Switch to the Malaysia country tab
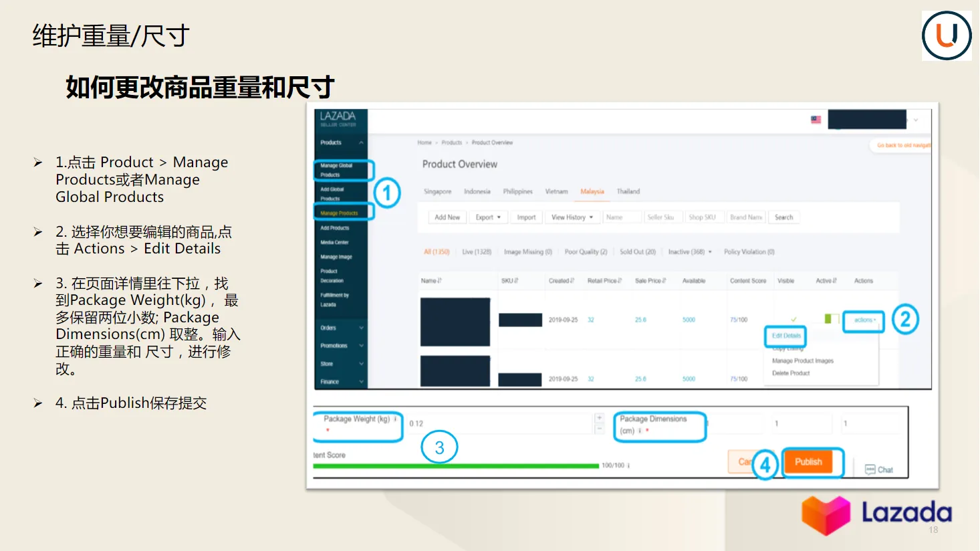The height and width of the screenshot is (551, 980). 592,191
